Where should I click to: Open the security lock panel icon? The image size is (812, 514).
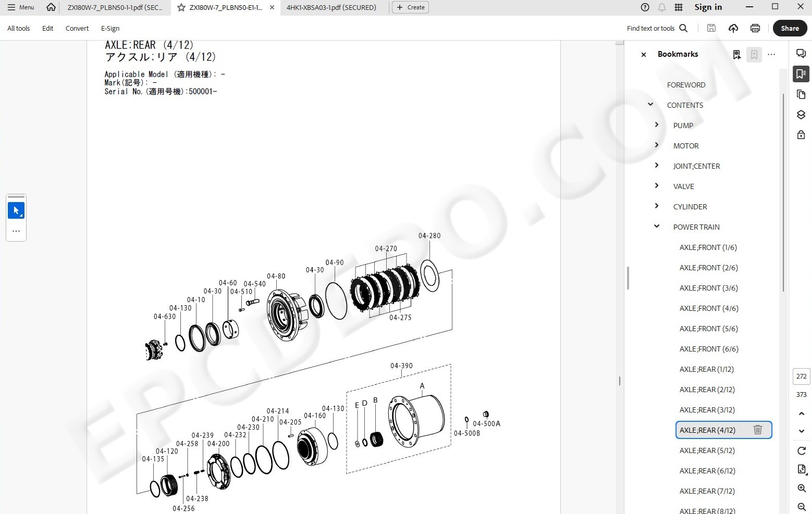click(801, 135)
